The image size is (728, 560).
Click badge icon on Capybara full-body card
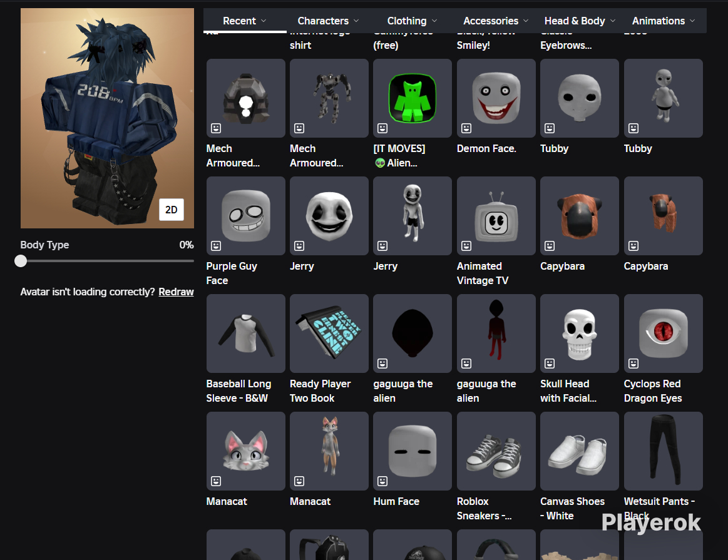(633, 245)
